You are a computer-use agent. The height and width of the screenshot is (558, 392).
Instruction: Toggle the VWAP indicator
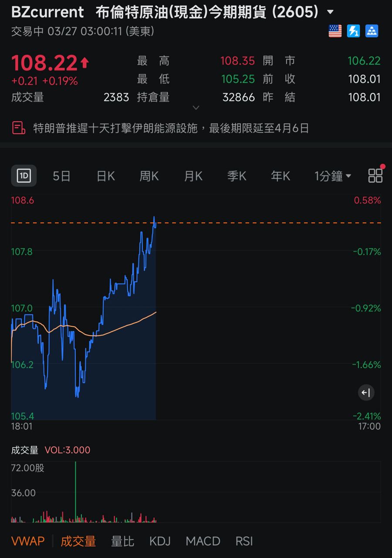coord(28,541)
